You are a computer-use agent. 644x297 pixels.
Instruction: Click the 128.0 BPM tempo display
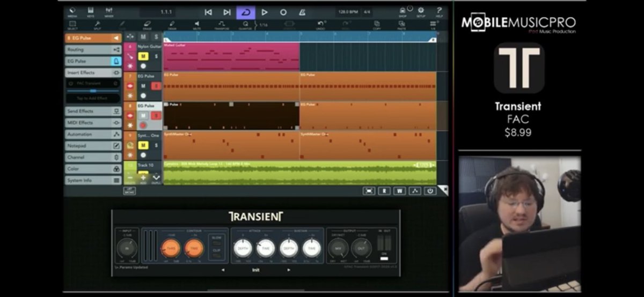(x=348, y=12)
